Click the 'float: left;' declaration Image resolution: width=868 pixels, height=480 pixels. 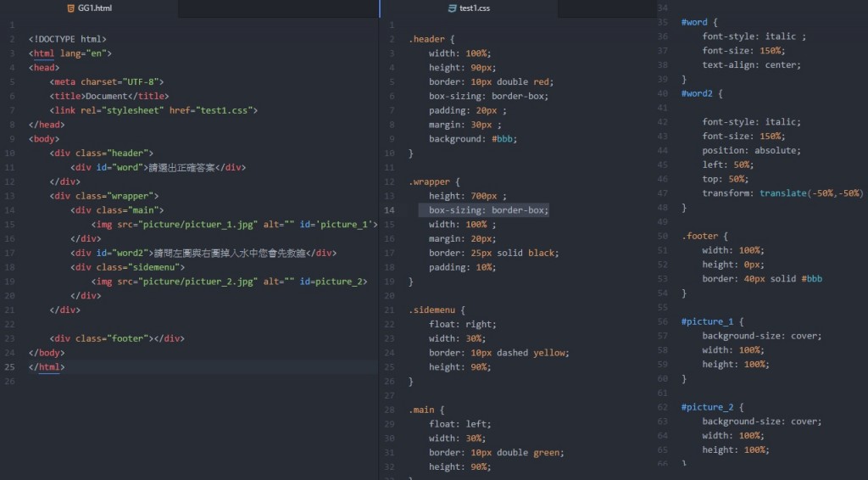point(459,425)
